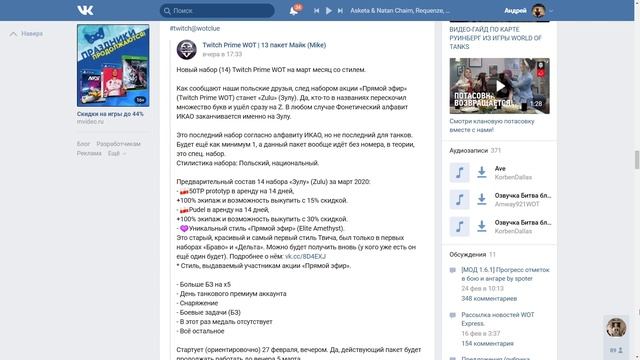Open the Реклама footer link
The width and height of the screenshot is (640, 360).
click(x=89, y=153)
